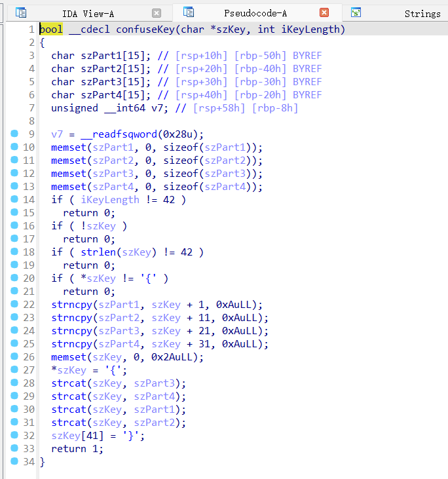Viewport: 448px width, 479px height.
Task: Click strncpy call on line 22
Action: [72, 305]
